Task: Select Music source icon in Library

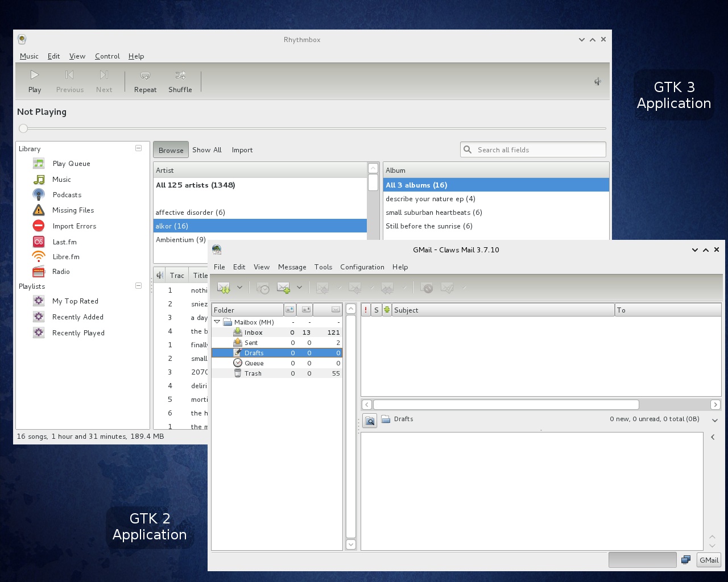Action: pos(39,180)
